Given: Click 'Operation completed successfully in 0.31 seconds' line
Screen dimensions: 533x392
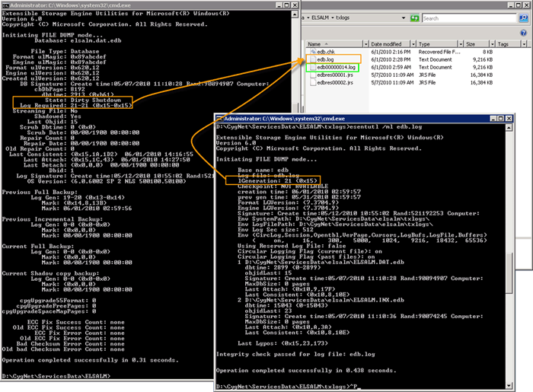Looking at the screenshot, I should coord(90,360).
